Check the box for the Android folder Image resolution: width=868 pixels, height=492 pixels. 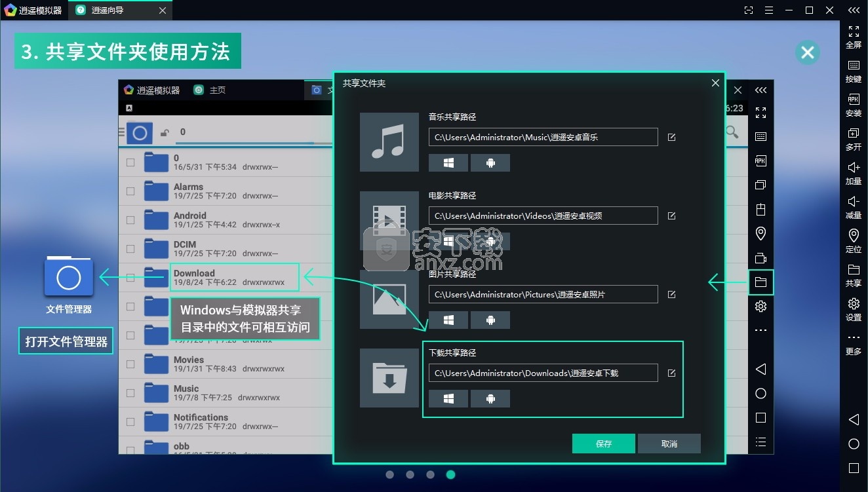coord(130,220)
